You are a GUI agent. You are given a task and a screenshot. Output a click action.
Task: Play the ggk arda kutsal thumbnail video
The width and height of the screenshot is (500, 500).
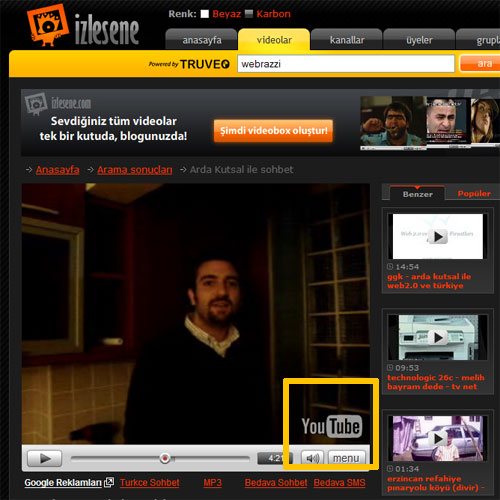point(438,236)
